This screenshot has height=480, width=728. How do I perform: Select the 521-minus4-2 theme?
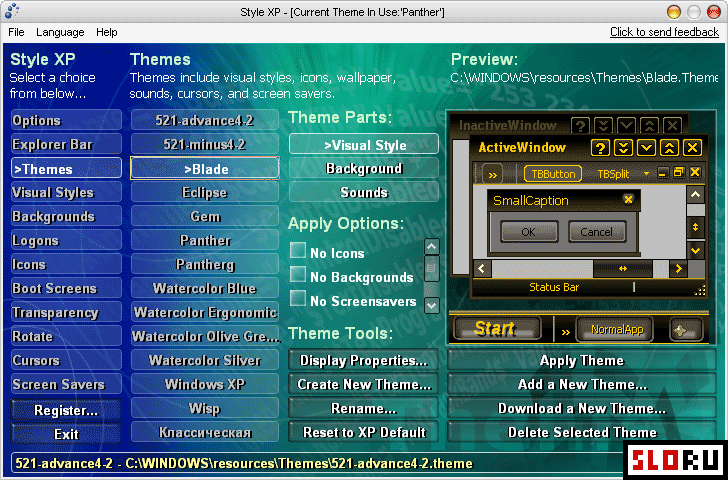[205, 144]
